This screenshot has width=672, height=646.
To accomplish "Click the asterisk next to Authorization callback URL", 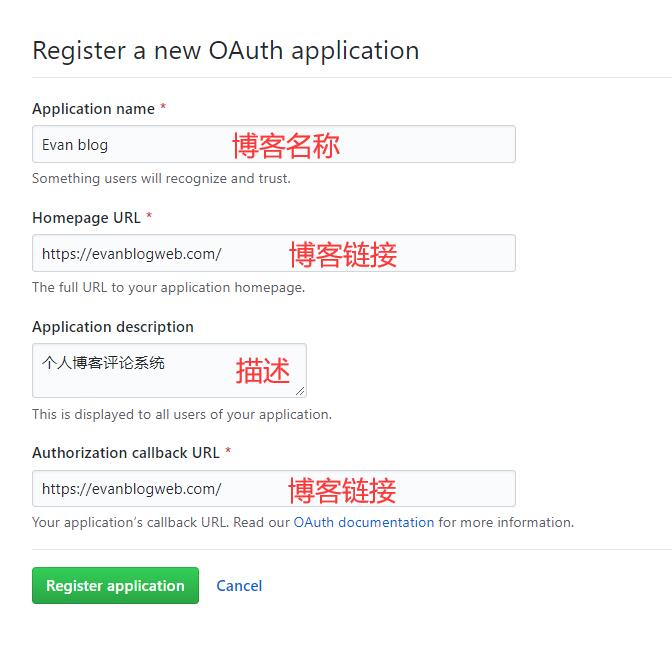I will click(228, 450).
